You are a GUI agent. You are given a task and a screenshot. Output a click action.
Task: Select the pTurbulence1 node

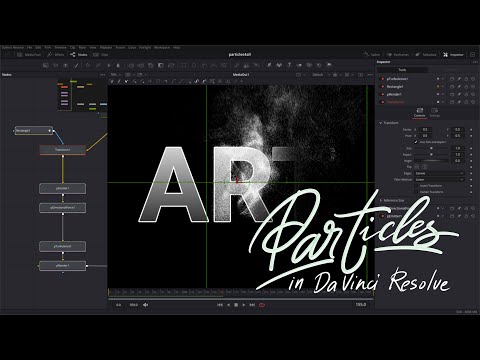[63, 246]
